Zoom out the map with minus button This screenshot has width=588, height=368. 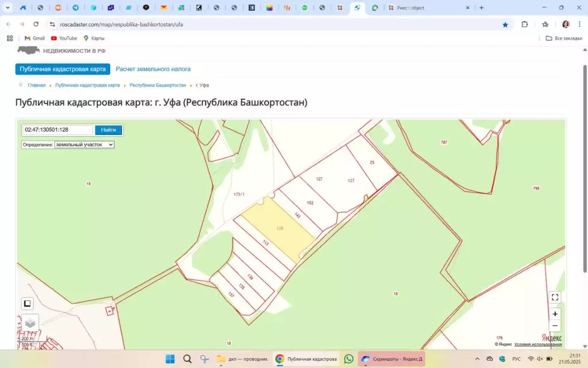[555, 326]
